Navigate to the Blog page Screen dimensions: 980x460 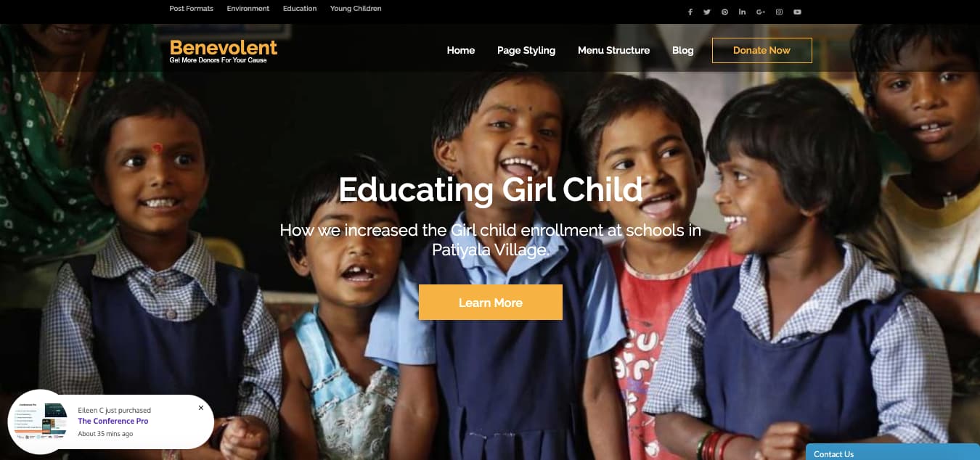683,50
